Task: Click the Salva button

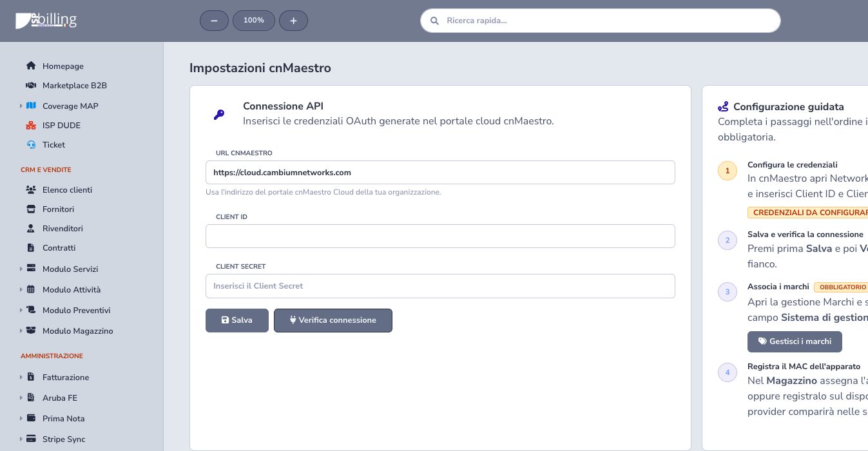Action: (x=237, y=320)
